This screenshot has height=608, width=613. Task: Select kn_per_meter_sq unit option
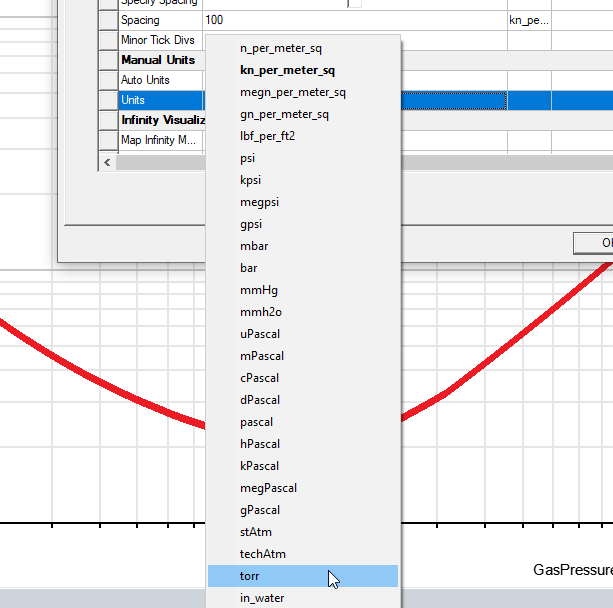[x=303, y=70]
